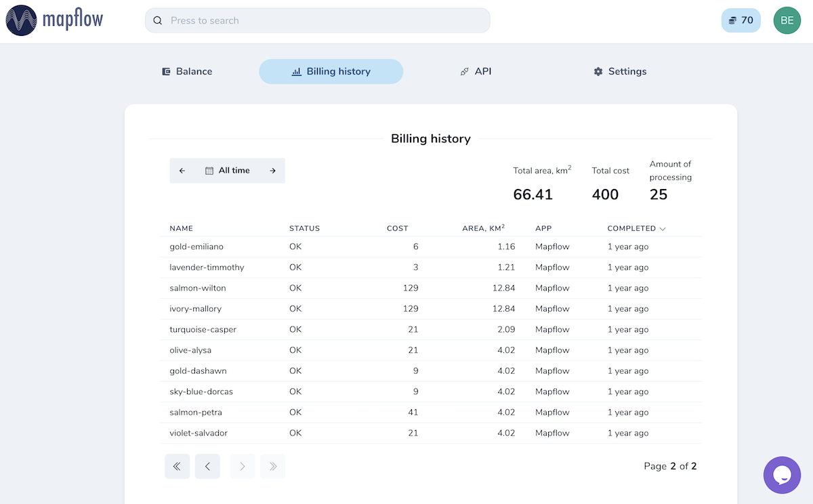
Task: Click the gold-emiliano processing name
Action: pyautogui.click(x=196, y=247)
